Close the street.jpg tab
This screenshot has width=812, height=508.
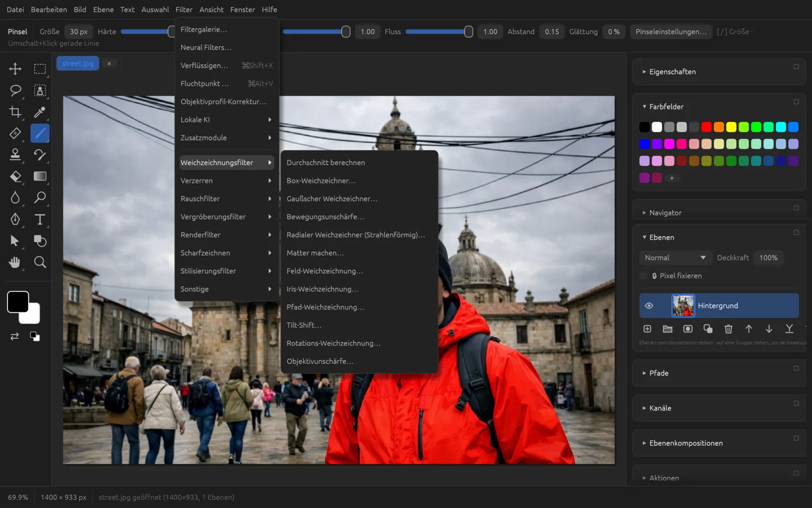coord(109,63)
